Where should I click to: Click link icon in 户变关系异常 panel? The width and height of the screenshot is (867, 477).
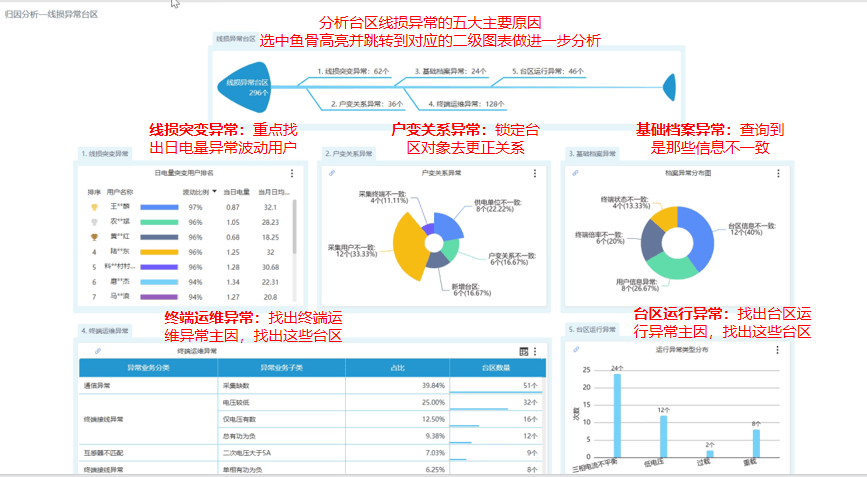331,173
